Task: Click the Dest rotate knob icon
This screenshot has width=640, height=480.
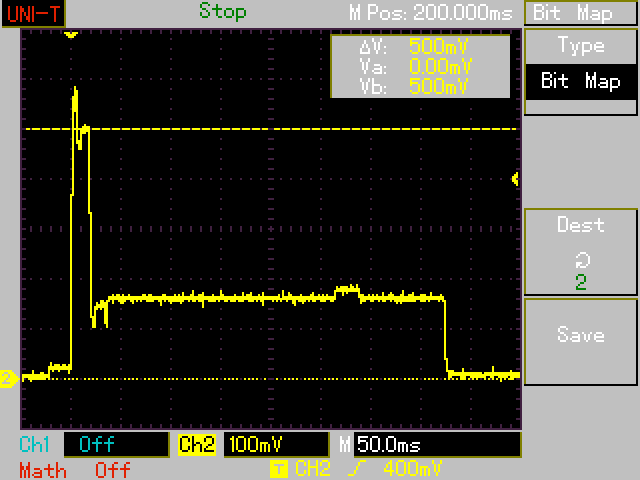Action: [582, 260]
